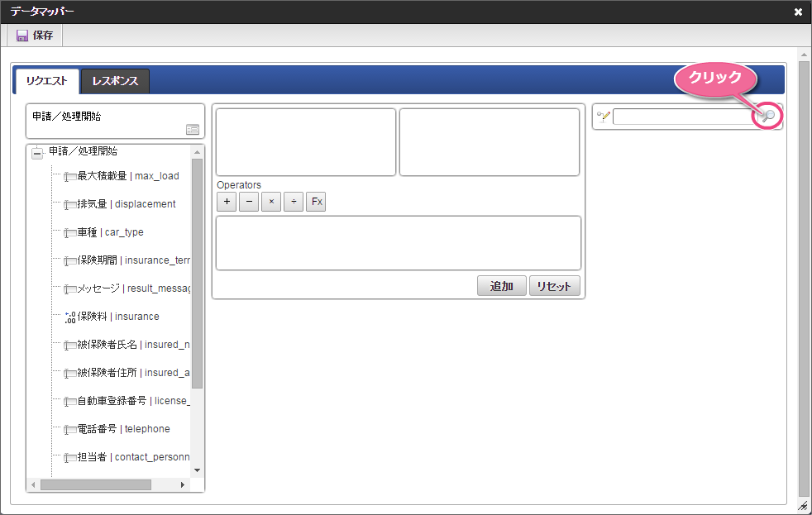This screenshot has height=515, width=812.
Task: Select 最大積載量 | max_load tree item
Action: click(x=128, y=176)
